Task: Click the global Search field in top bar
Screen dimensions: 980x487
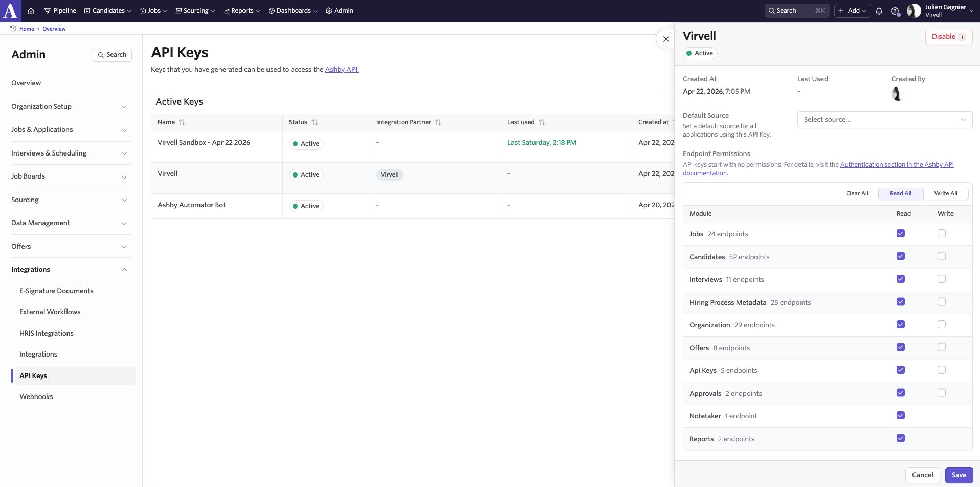Action: [797, 11]
